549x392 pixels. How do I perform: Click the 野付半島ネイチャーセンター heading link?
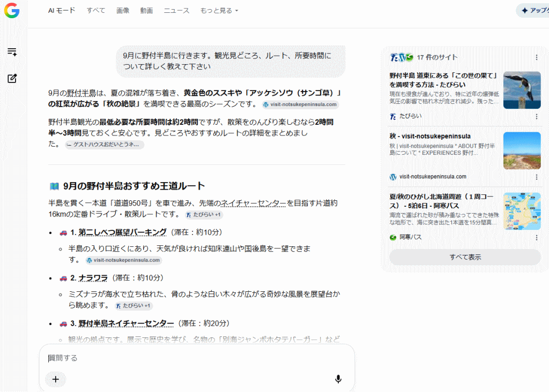point(126,323)
